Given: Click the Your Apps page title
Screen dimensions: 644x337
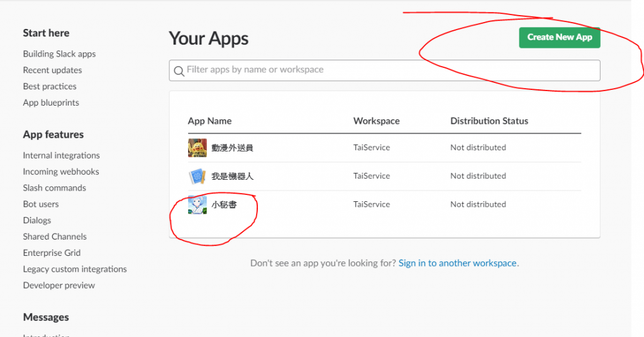Looking at the screenshot, I should point(209,38).
